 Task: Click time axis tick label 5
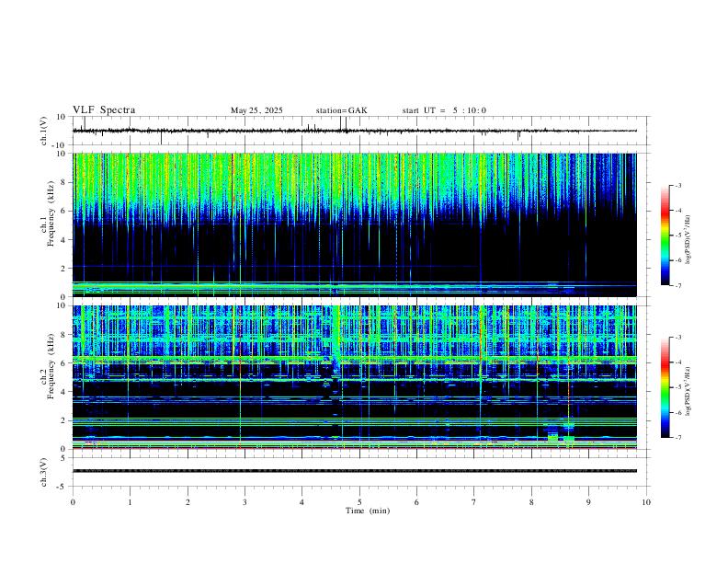click(359, 502)
